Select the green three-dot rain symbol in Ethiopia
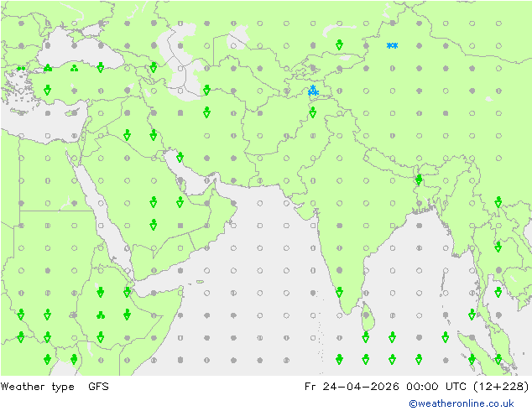The image size is (532, 411). pyautogui.click(x=101, y=315)
